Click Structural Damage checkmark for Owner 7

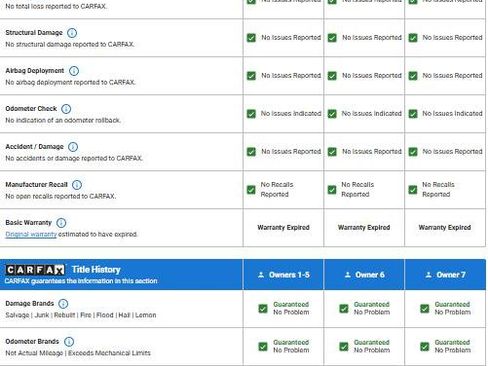[x=413, y=38]
